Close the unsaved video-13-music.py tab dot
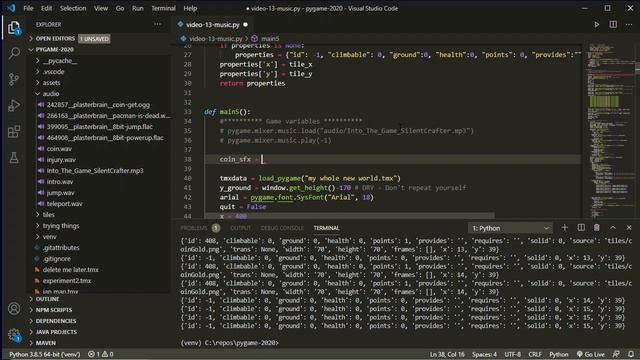This screenshot has height=360, width=640. (245, 24)
